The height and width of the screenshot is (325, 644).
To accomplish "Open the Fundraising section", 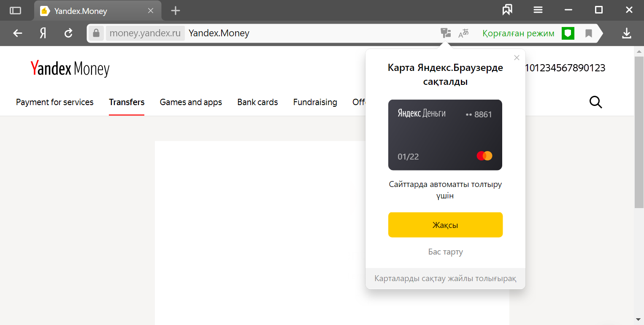I will tap(315, 102).
